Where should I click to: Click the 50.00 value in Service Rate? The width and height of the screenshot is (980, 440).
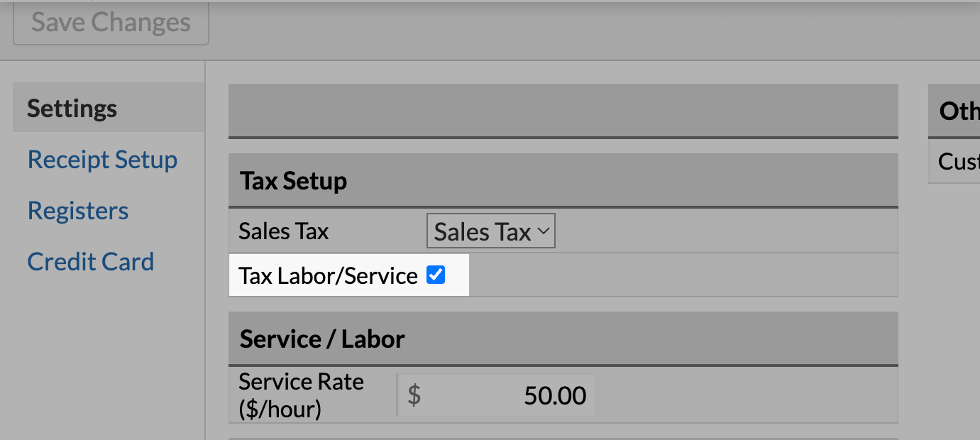[555, 395]
